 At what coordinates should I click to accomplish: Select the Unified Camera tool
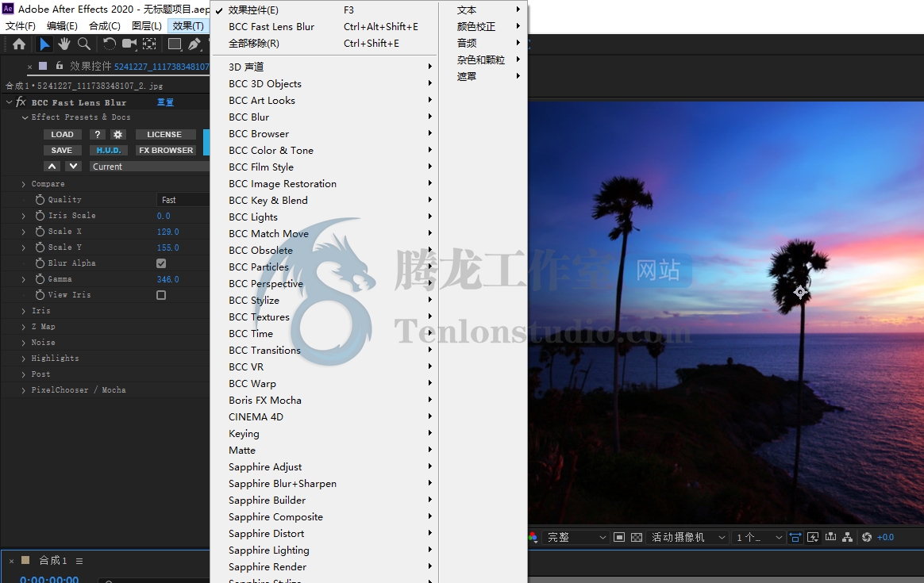tap(129, 44)
